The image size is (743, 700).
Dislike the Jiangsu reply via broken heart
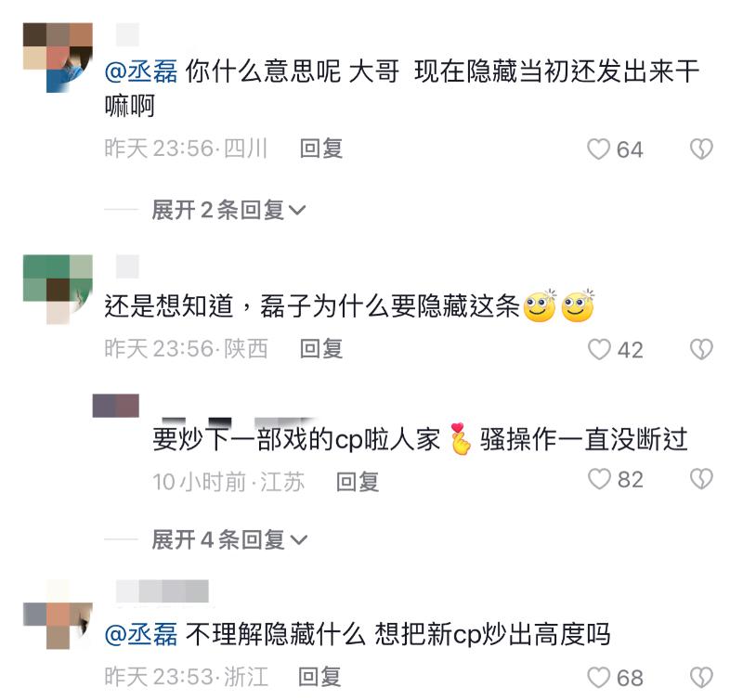701,479
